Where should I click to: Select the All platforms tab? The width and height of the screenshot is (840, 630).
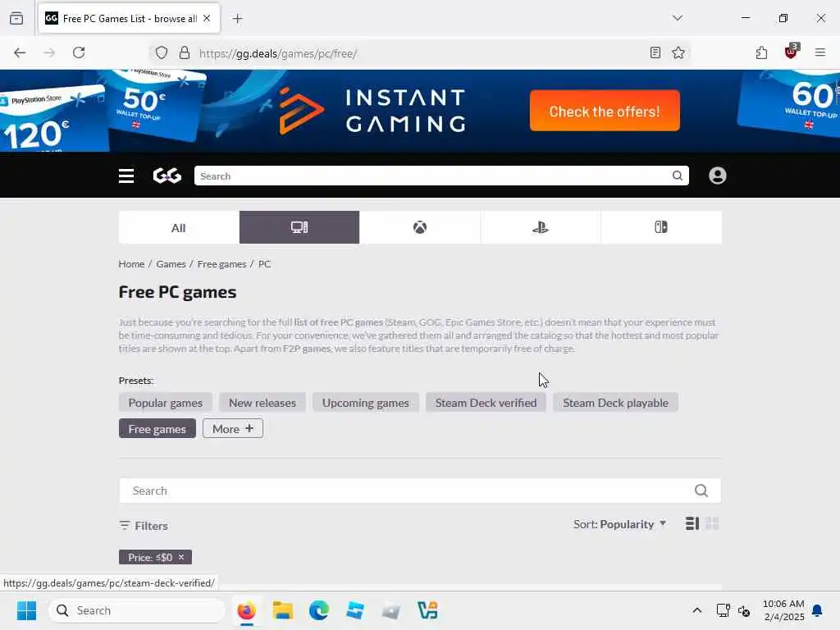pyautogui.click(x=178, y=227)
